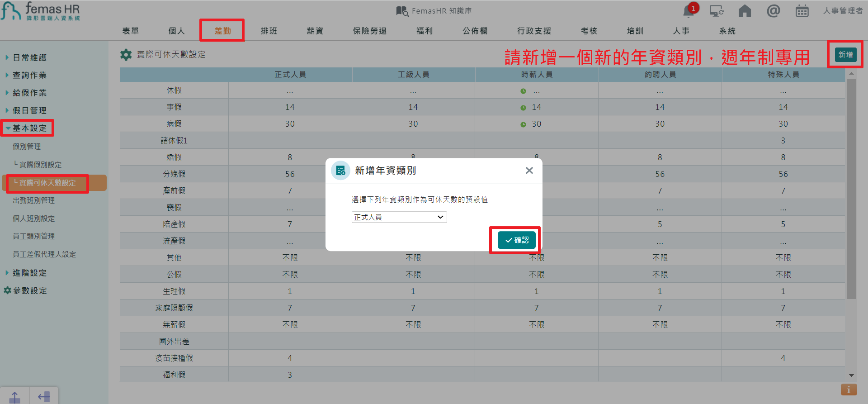Click the green clock icon in 事假 row
Viewport: 868px width, 404px height.
tap(523, 108)
